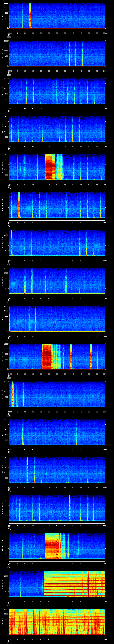Image resolution: width=114 pixels, height=644 pixels.
Task: Click the 28:00 end time label
Action: click(x=105, y=223)
